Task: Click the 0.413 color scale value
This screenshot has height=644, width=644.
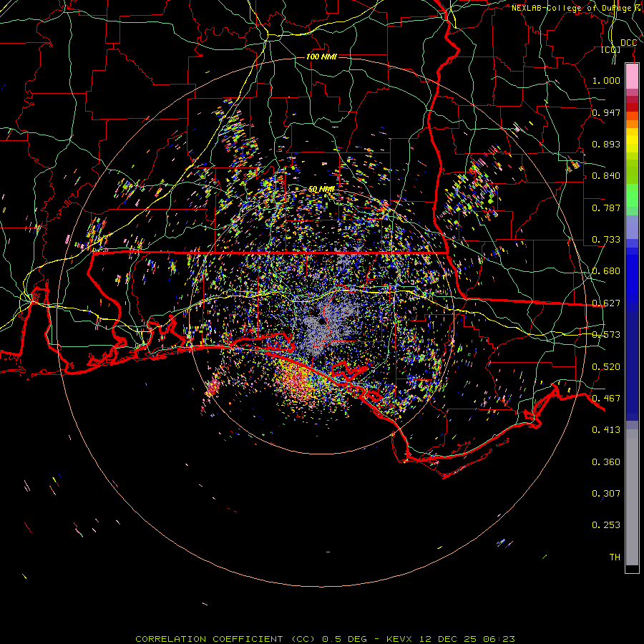Action: coord(606,430)
